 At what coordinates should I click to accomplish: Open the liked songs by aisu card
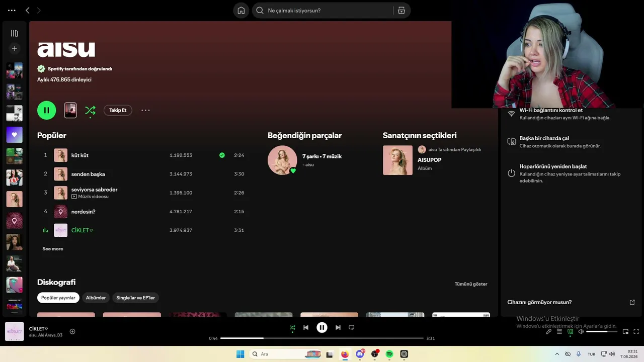click(x=282, y=160)
